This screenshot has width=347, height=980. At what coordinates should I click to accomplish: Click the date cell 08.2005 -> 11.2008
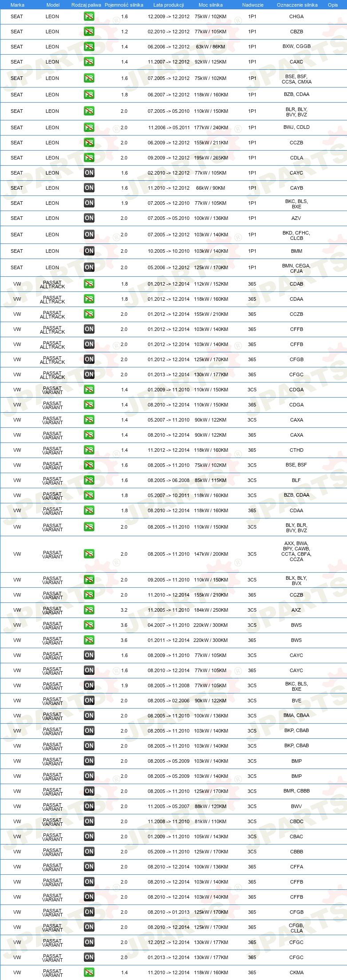coord(169,685)
